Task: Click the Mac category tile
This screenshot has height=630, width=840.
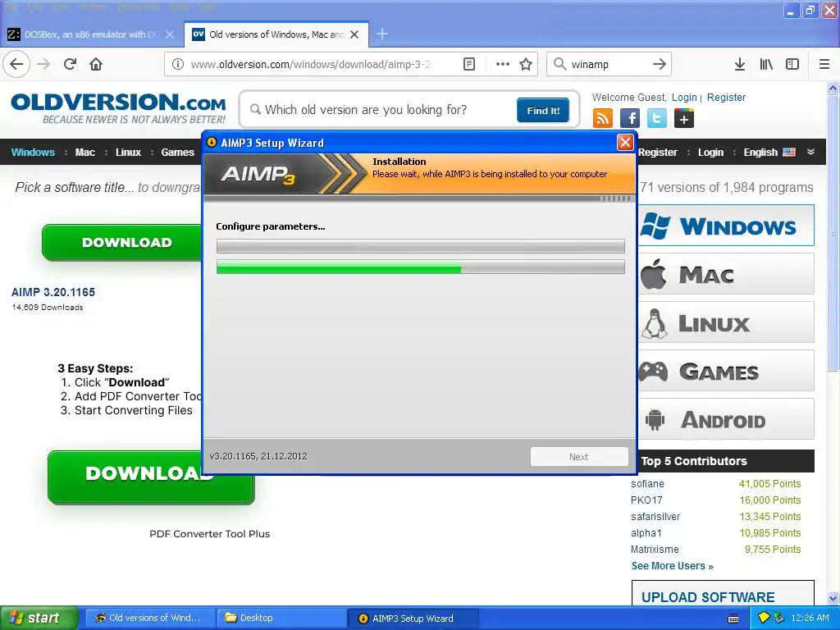Action: click(727, 274)
